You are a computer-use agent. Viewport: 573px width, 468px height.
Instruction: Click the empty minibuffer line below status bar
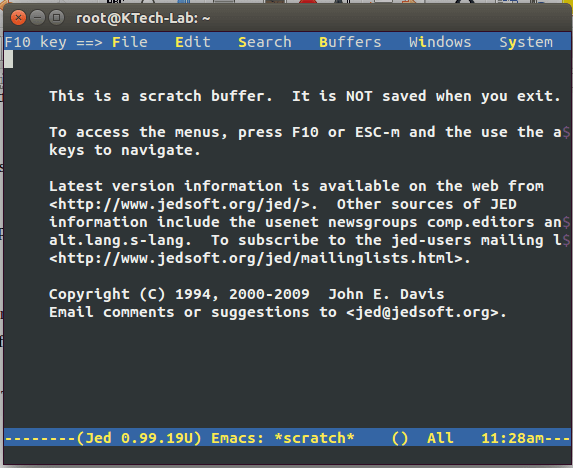287,455
